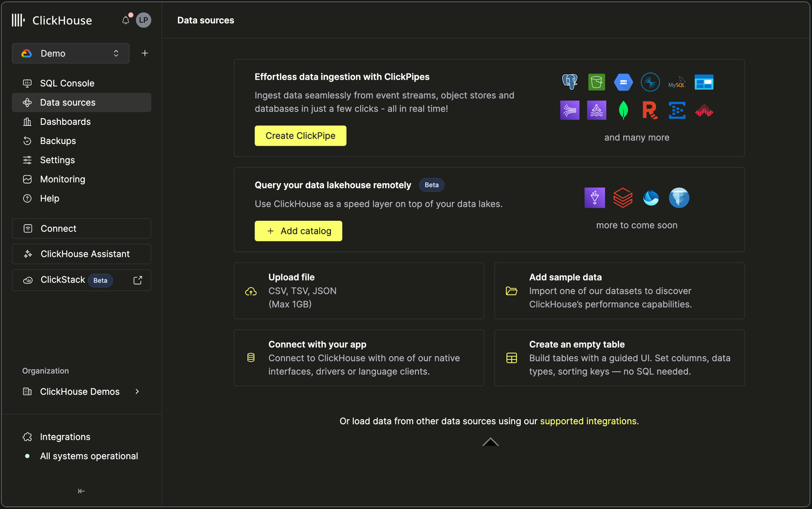Image resolution: width=812 pixels, height=509 pixels.
Task: Click the red Databricks stacked layers icon
Action: click(x=623, y=198)
